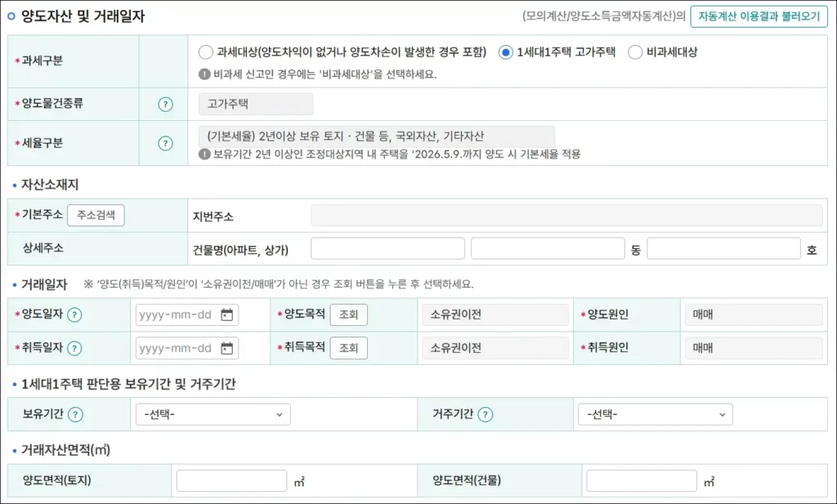Click the 취득목적 소유권이전 field
837x504 pixels.
pyautogui.click(x=495, y=348)
